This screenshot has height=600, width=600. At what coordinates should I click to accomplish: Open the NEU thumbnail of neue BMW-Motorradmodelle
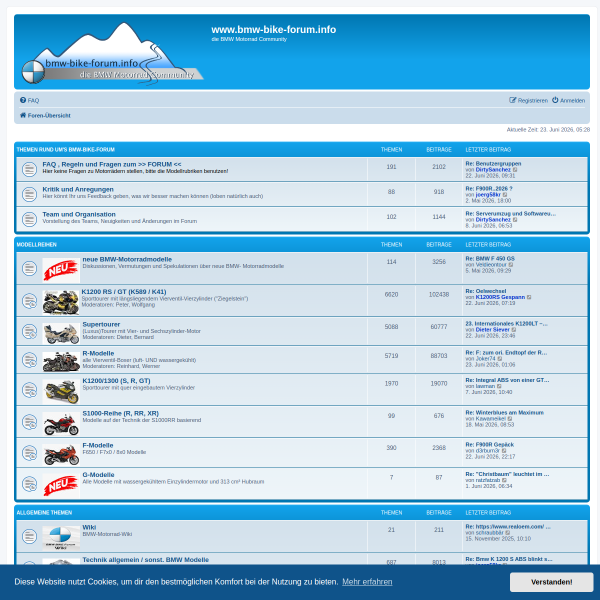61,270
